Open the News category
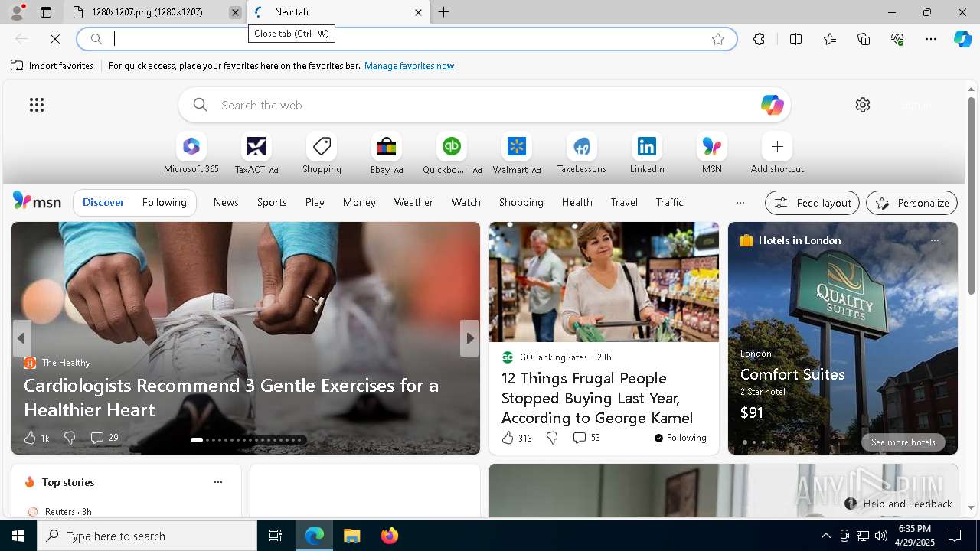Image resolution: width=980 pixels, height=551 pixels. pyautogui.click(x=226, y=202)
